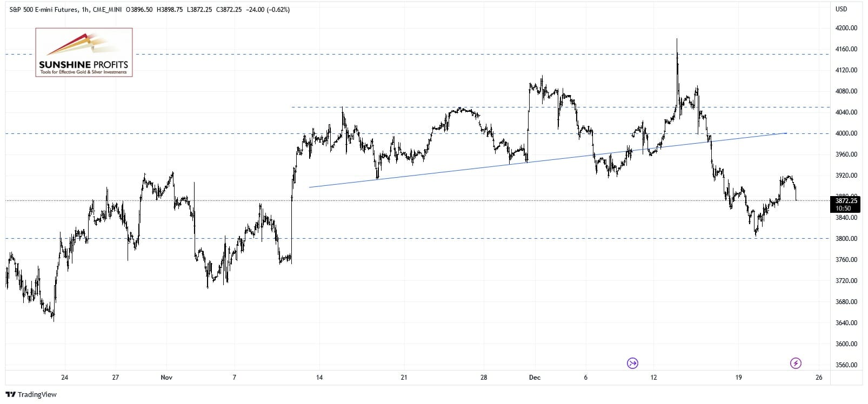
Task: Click the 3800.00 price axis label
Action: 846,239
